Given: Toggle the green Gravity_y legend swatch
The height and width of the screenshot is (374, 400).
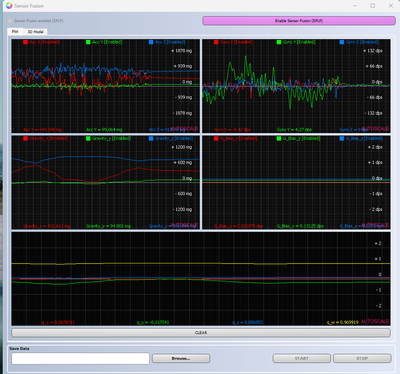Looking at the screenshot, I should pos(88,138).
